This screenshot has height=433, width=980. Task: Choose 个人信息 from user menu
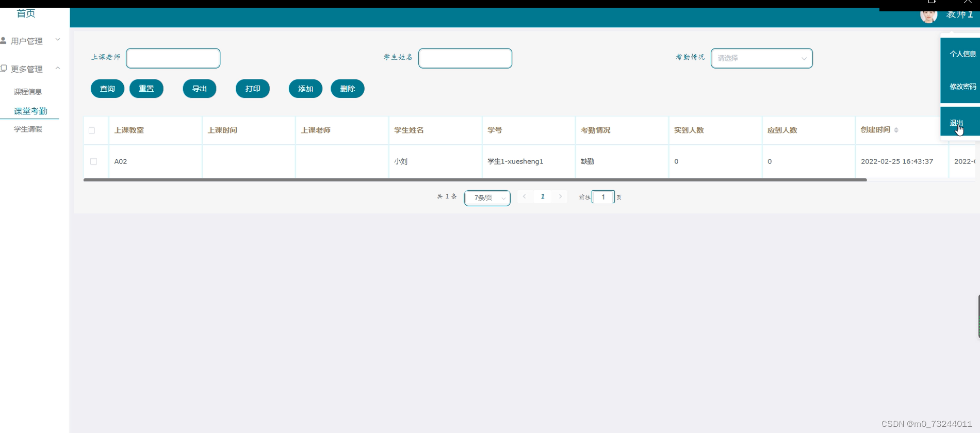pos(962,54)
